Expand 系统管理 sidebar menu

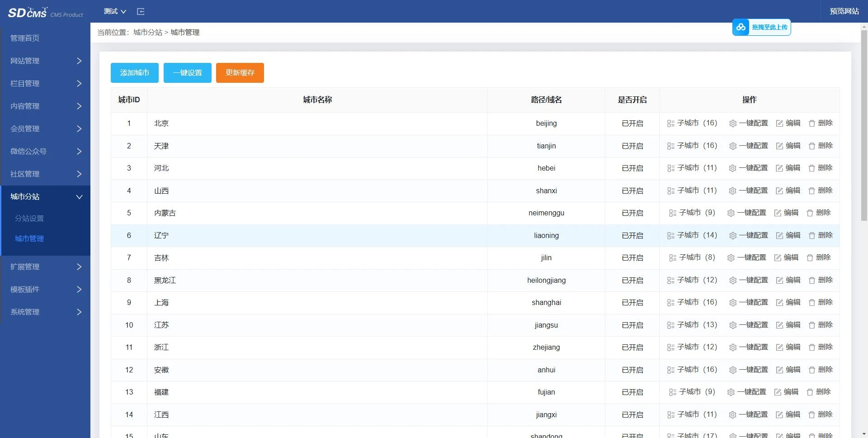pyautogui.click(x=45, y=312)
